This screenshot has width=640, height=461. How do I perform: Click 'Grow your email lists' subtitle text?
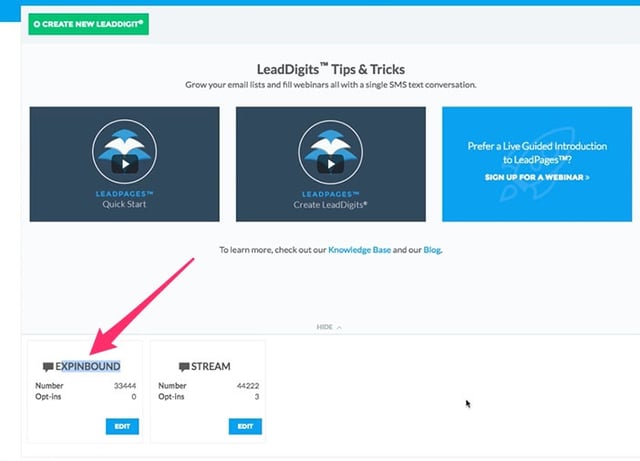coord(331,85)
